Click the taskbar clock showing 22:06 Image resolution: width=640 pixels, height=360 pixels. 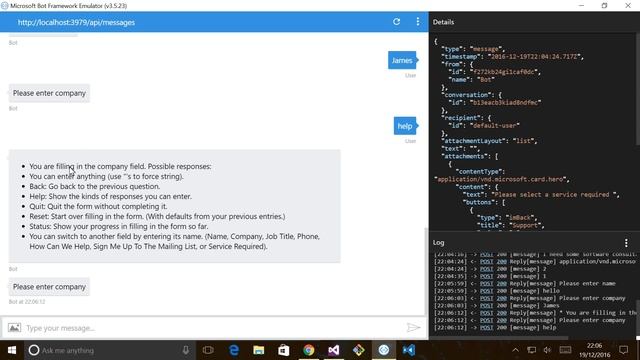[594, 350]
